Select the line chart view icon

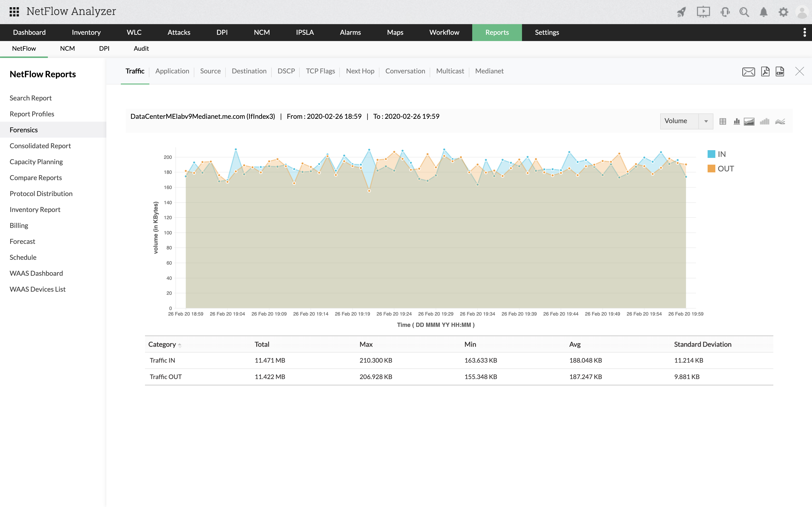click(780, 121)
